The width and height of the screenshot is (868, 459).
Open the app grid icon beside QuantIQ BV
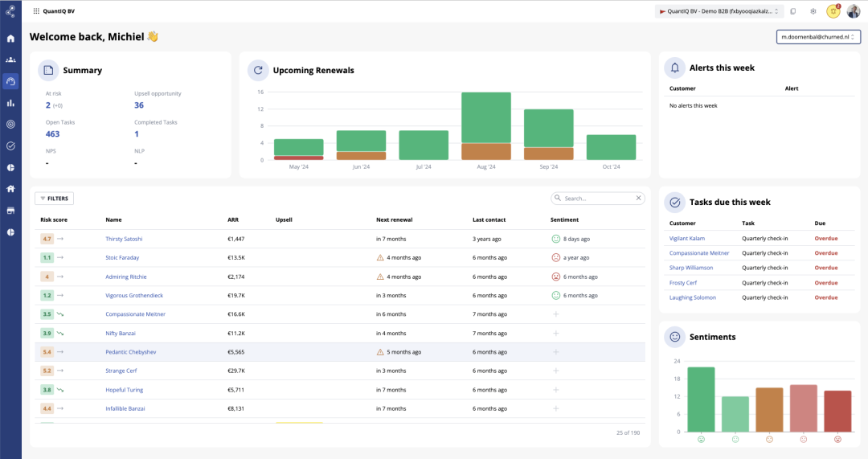point(36,11)
